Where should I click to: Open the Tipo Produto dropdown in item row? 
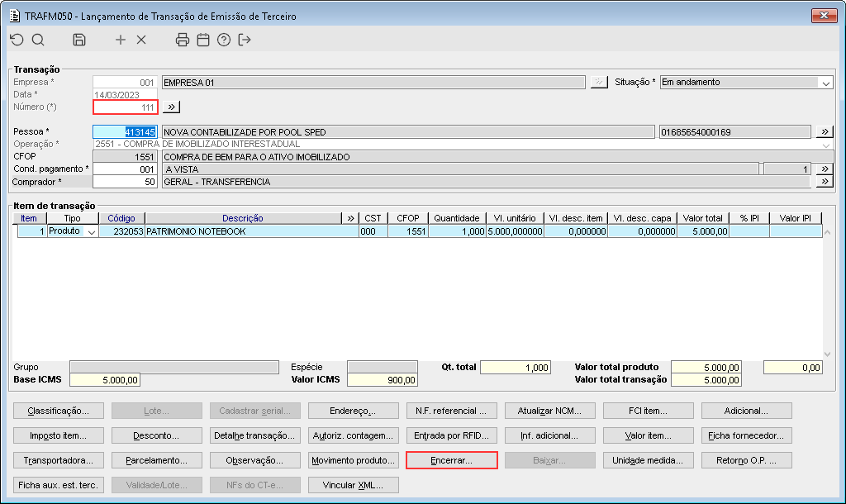point(92,231)
